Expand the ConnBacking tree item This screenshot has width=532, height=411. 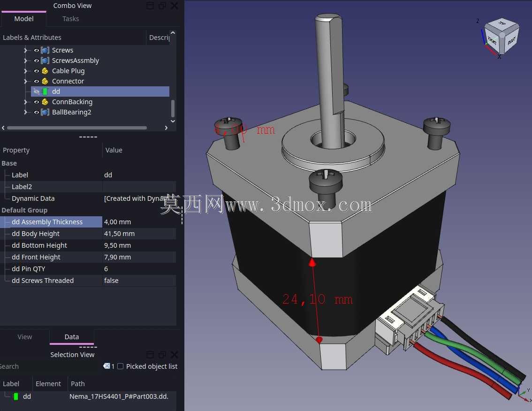(25, 102)
